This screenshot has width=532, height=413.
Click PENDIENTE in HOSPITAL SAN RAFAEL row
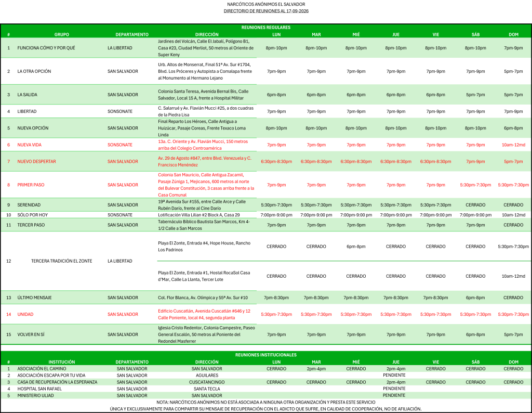[394, 389]
